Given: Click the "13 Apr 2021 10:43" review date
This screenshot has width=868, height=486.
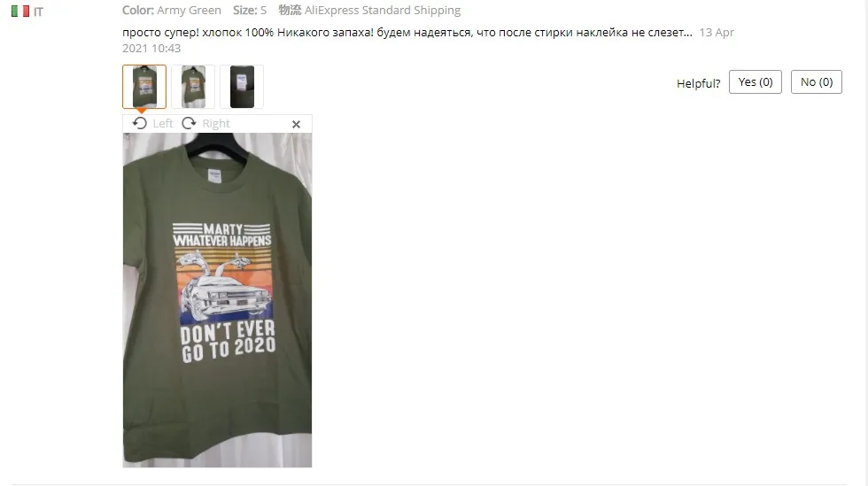Looking at the screenshot, I should [x=428, y=40].
